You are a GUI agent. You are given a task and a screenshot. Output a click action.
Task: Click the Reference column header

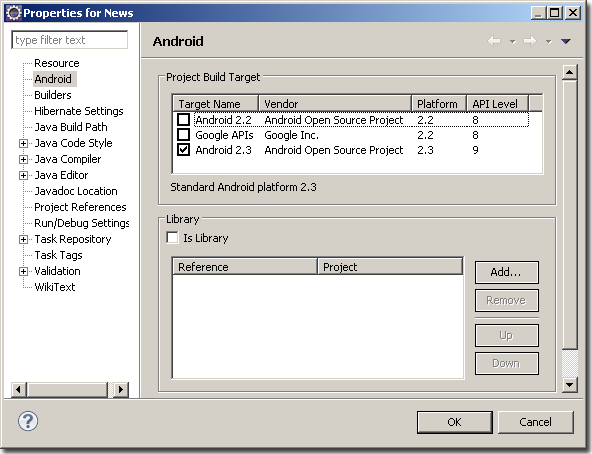click(x=245, y=267)
